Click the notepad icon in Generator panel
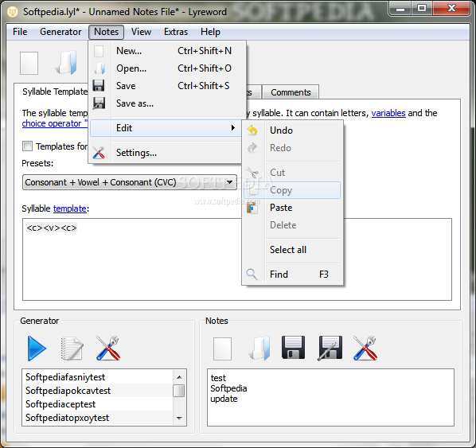This screenshot has width=476, height=448. pos(72,349)
